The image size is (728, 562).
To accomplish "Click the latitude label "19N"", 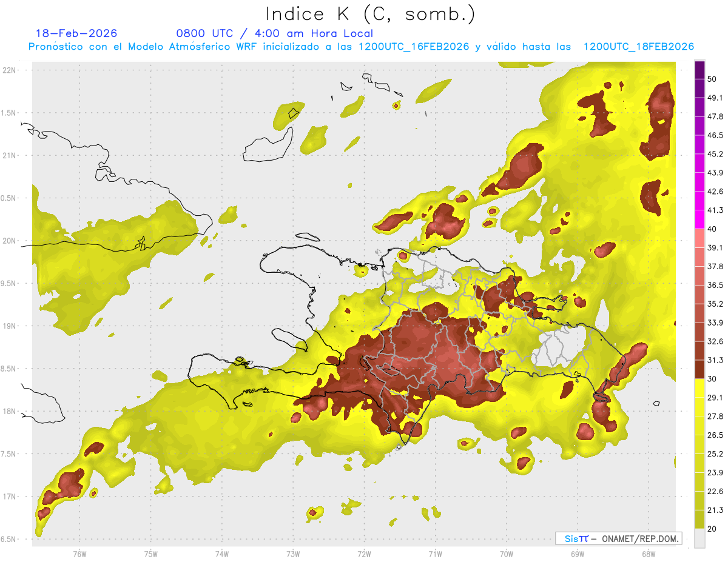I will tap(10, 326).
